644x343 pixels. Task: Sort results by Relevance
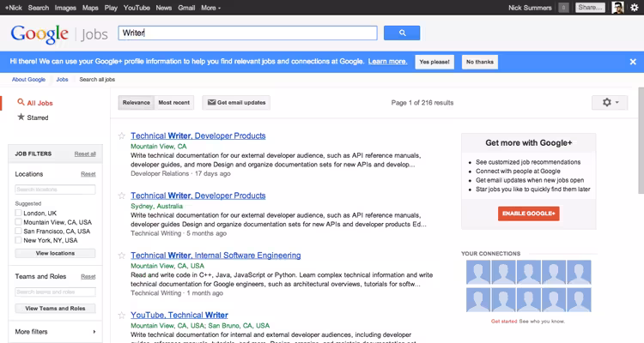click(136, 103)
